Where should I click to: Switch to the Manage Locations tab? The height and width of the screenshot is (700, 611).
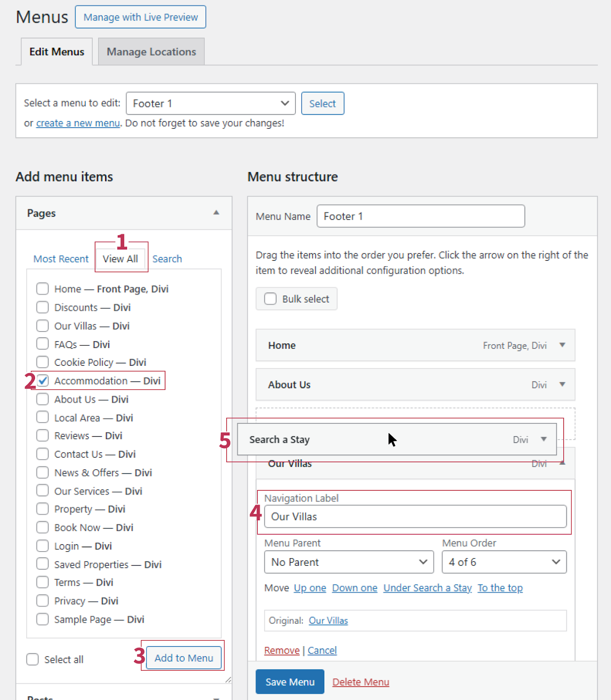[151, 52]
